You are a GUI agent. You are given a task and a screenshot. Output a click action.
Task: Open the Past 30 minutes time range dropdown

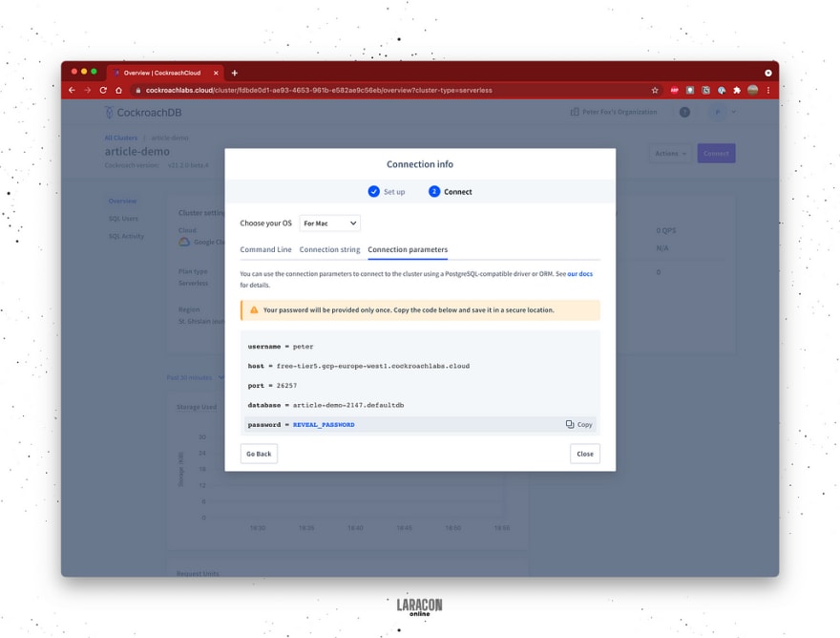point(195,377)
